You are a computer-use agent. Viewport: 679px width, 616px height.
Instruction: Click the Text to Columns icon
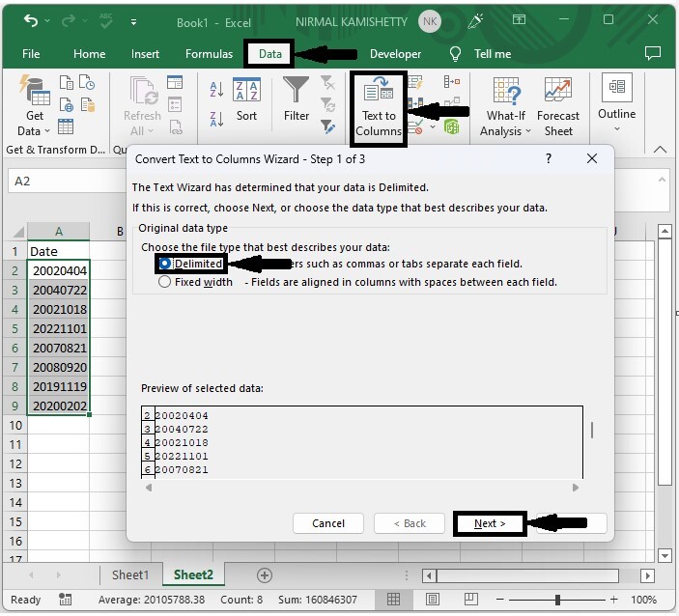[x=379, y=89]
